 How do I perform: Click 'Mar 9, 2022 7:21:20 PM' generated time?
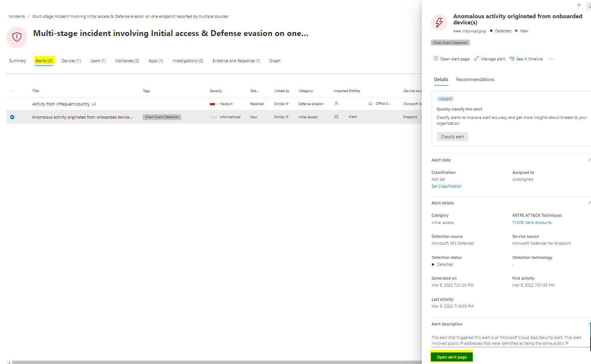(453, 285)
